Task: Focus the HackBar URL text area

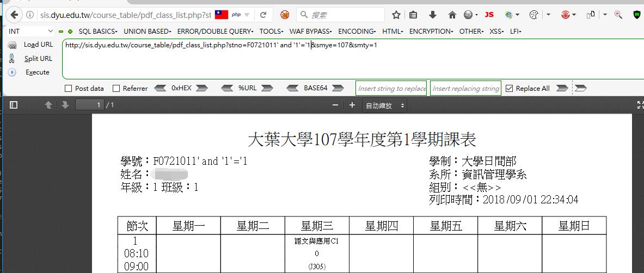Action: (x=353, y=59)
